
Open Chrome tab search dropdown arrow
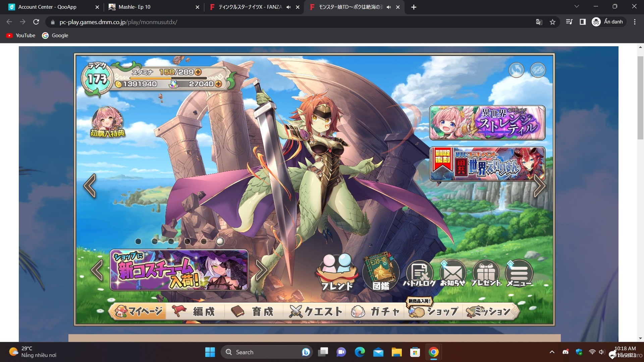(577, 6)
